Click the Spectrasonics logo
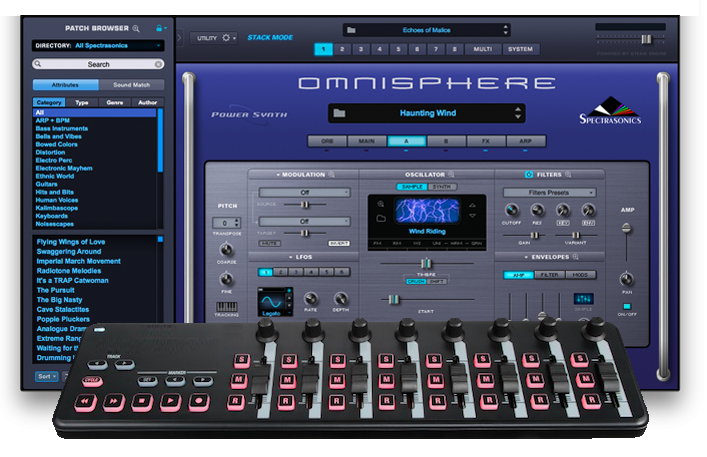This screenshot has width=707, height=457. click(x=610, y=110)
